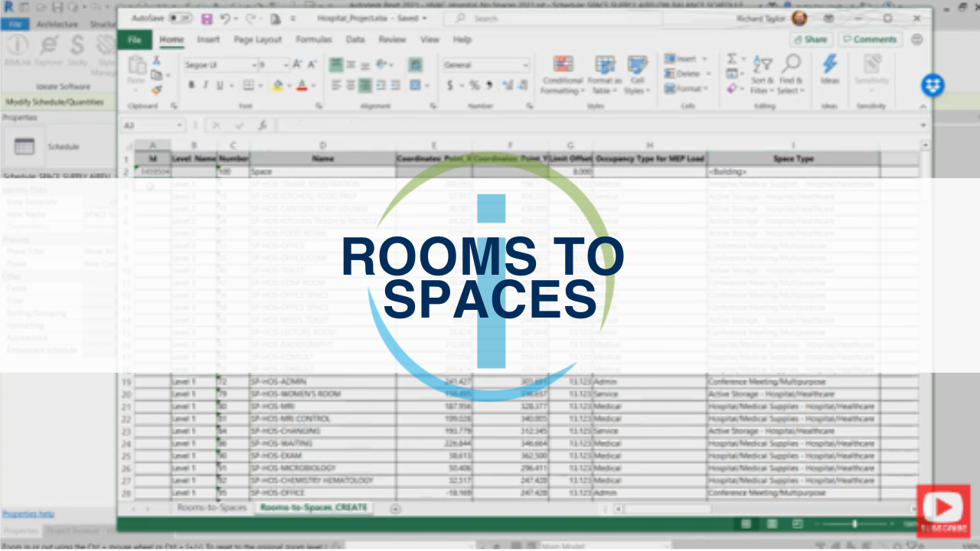Click the Dropbox badge icon
Viewport: 980px width, 551px height.
pos(932,85)
